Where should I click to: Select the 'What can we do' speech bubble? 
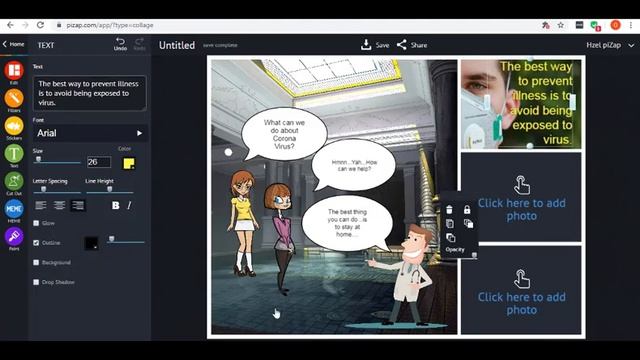(284, 135)
